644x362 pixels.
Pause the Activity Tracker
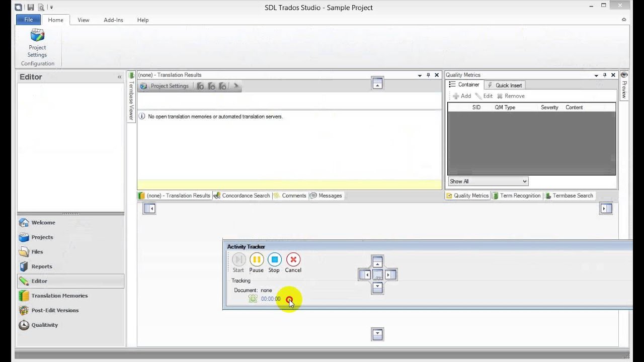pos(257,263)
